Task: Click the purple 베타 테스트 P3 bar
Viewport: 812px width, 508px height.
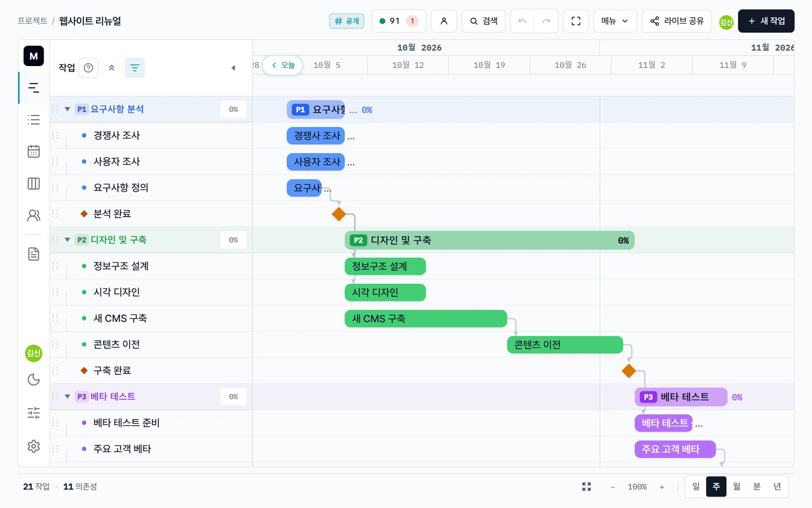Action: 680,397
